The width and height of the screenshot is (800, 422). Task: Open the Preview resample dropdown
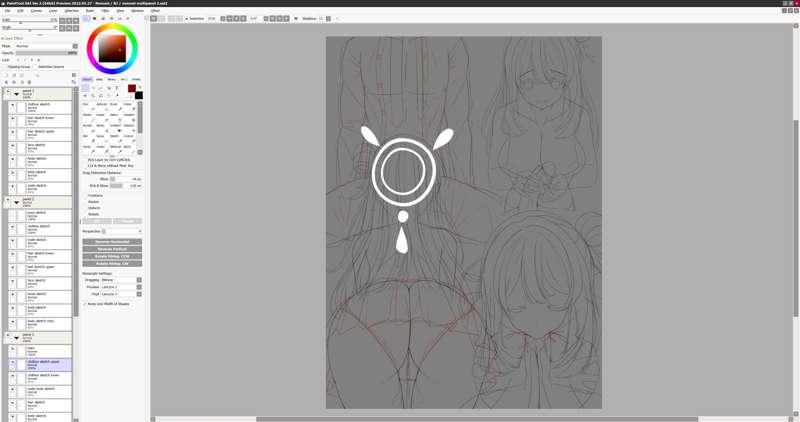(121, 287)
